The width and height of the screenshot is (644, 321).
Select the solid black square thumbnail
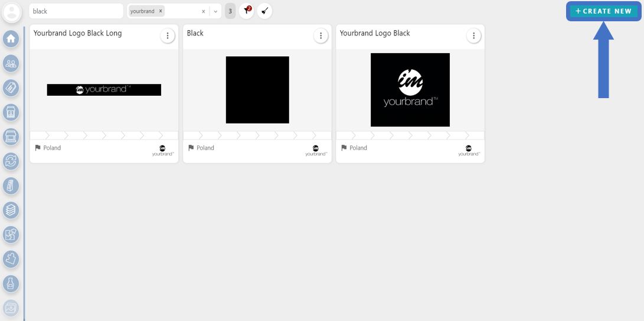257,90
